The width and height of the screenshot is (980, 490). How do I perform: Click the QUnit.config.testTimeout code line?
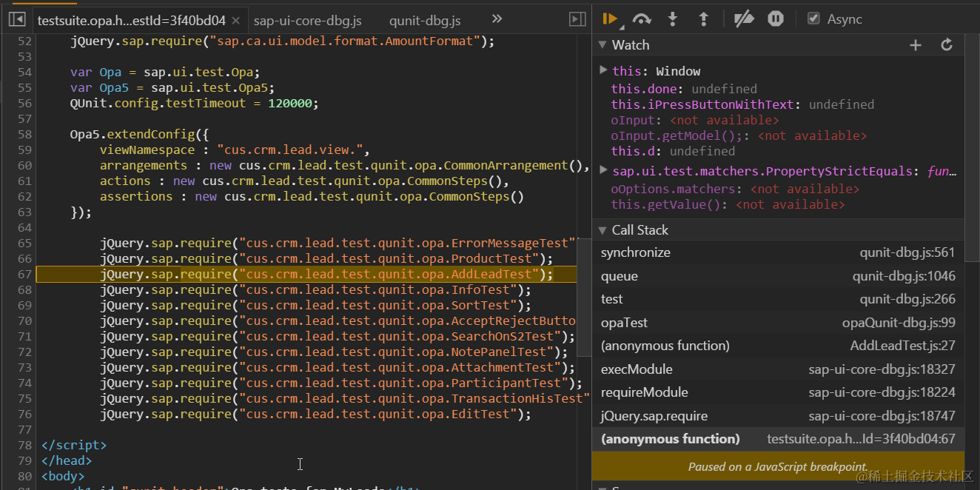click(x=194, y=104)
